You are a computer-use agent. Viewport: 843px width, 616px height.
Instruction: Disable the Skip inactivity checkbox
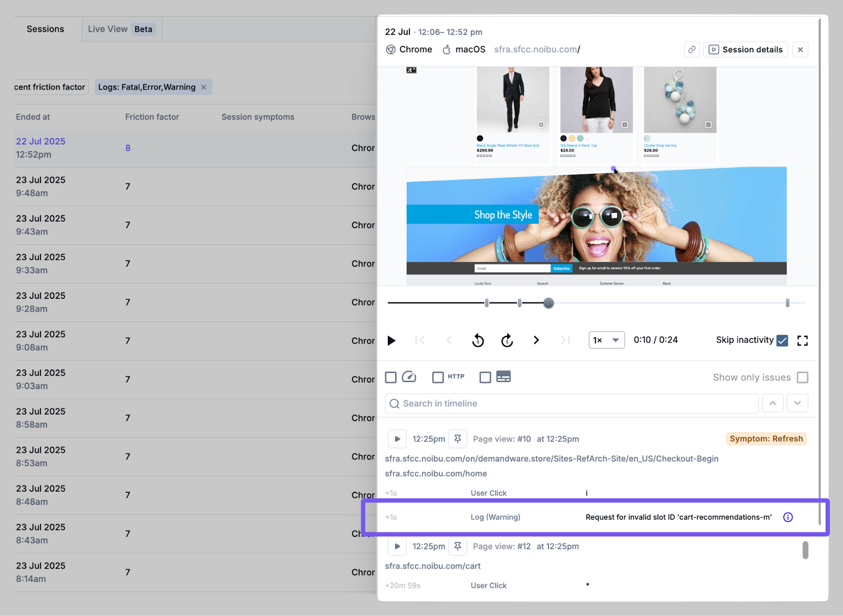click(x=782, y=340)
